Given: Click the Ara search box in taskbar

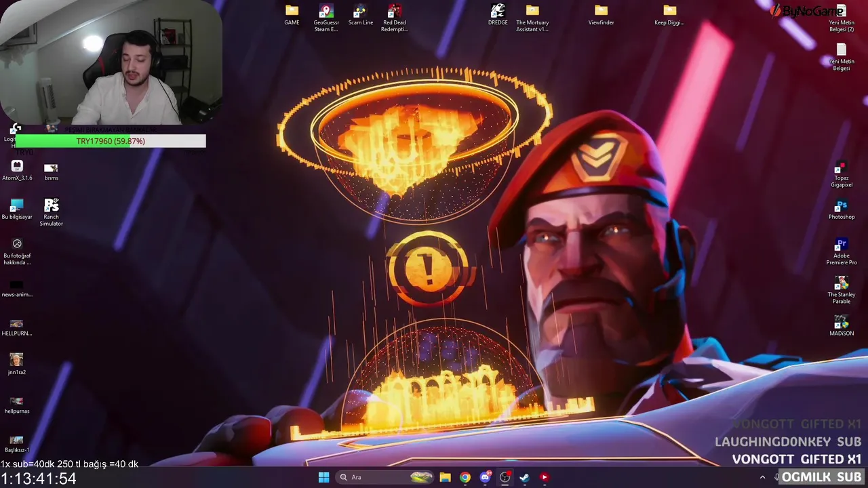Looking at the screenshot, I should [x=384, y=477].
